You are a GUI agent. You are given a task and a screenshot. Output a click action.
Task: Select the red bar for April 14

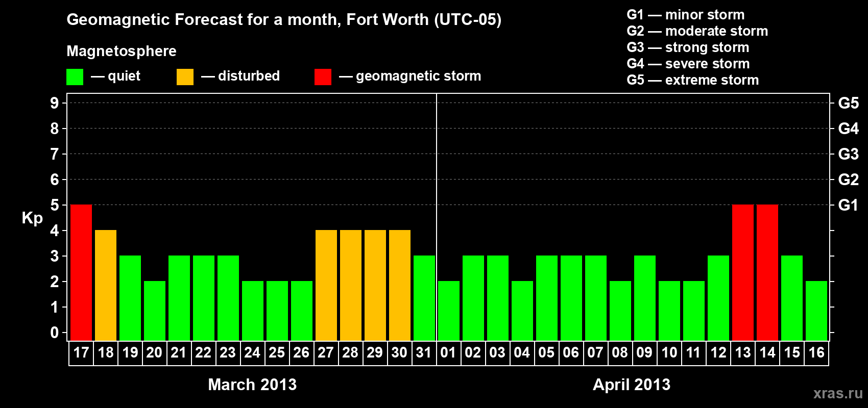click(767, 272)
